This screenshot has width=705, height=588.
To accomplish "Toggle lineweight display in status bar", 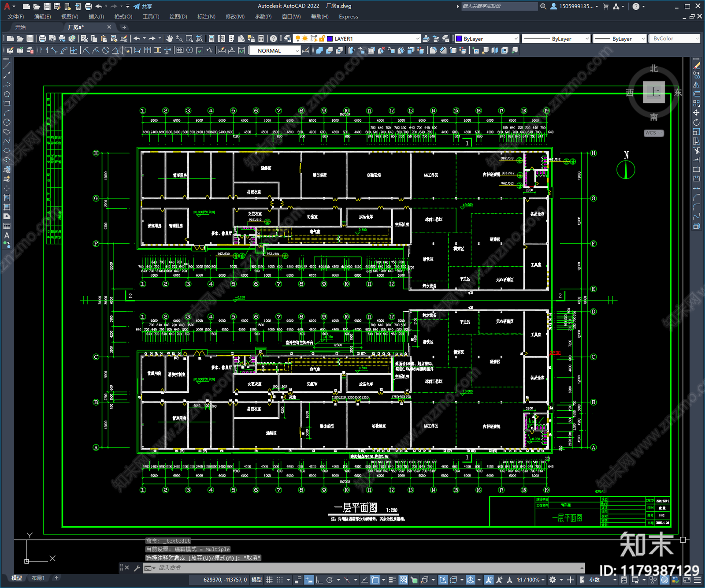I will pos(392,580).
